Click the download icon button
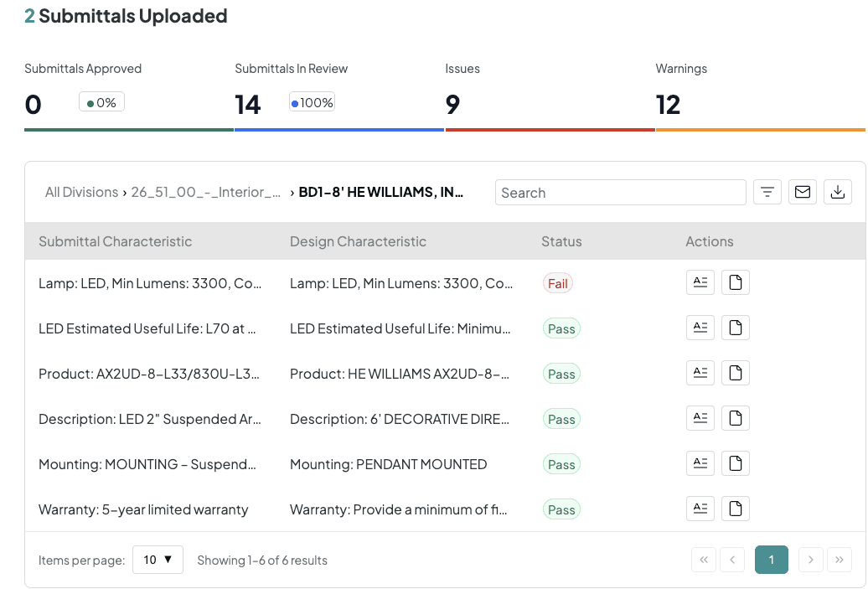The image size is (868, 589). click(838, 192)
